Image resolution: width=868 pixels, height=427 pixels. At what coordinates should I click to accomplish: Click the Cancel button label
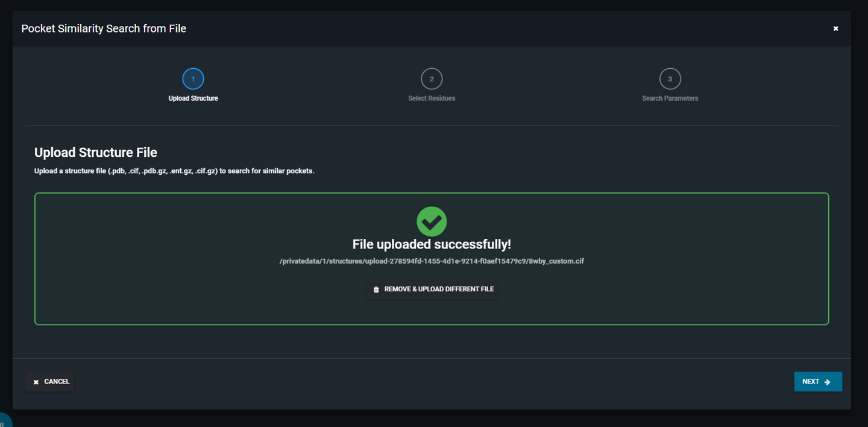pos(57,382)
